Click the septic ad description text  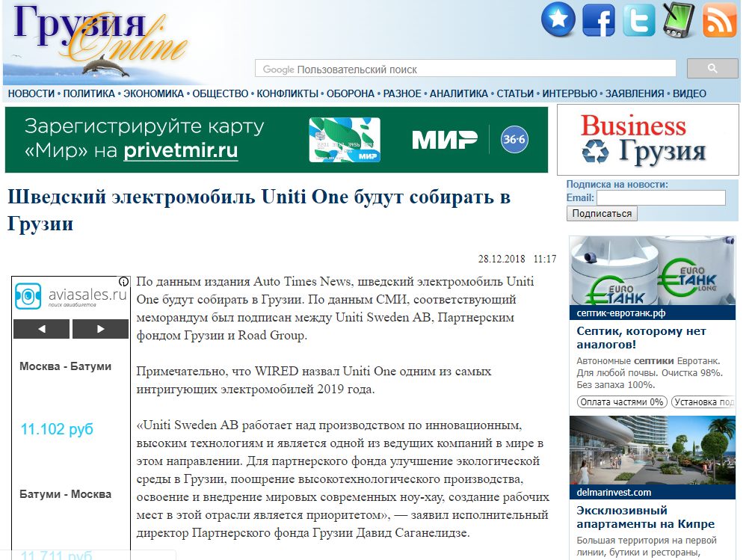tap(650, 373)
